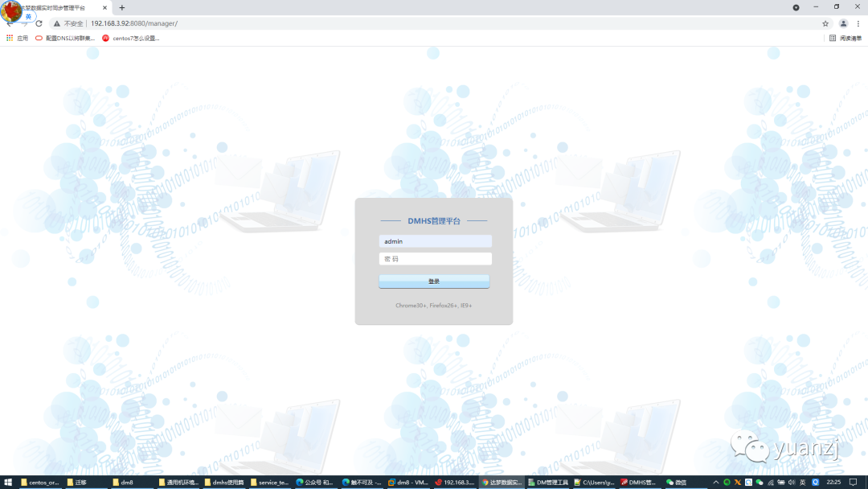Screen dimensions: 868x489
Task: Switch to the DM管理工具 taskbar item
Action: pyautogui.click(x=548, y=483)
